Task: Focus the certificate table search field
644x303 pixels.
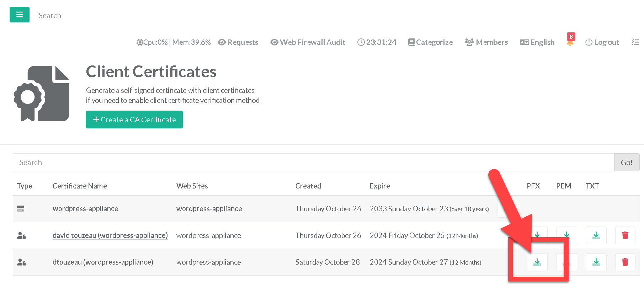Action: [313, 163]
